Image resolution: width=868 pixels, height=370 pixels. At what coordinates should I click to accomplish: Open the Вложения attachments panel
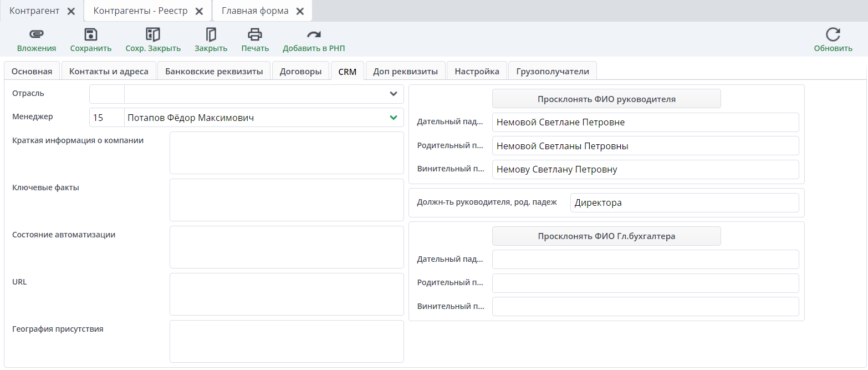(36, 39)
